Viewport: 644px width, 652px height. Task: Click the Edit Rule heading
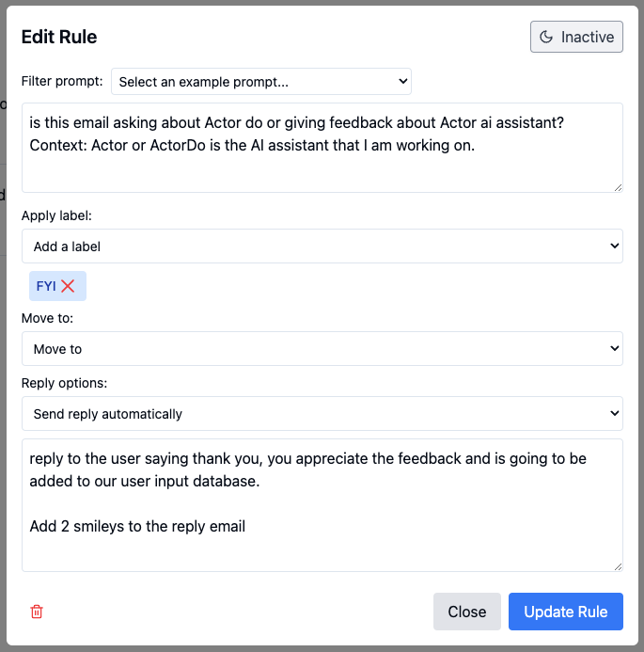point(59,37)
